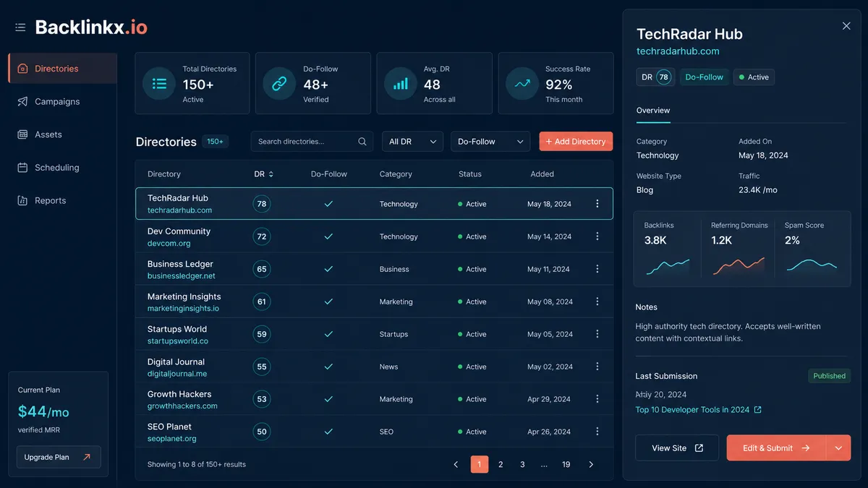Click the Spam Score 2% sparkline chart
868x488 pixels.
(x=812, y=265)
